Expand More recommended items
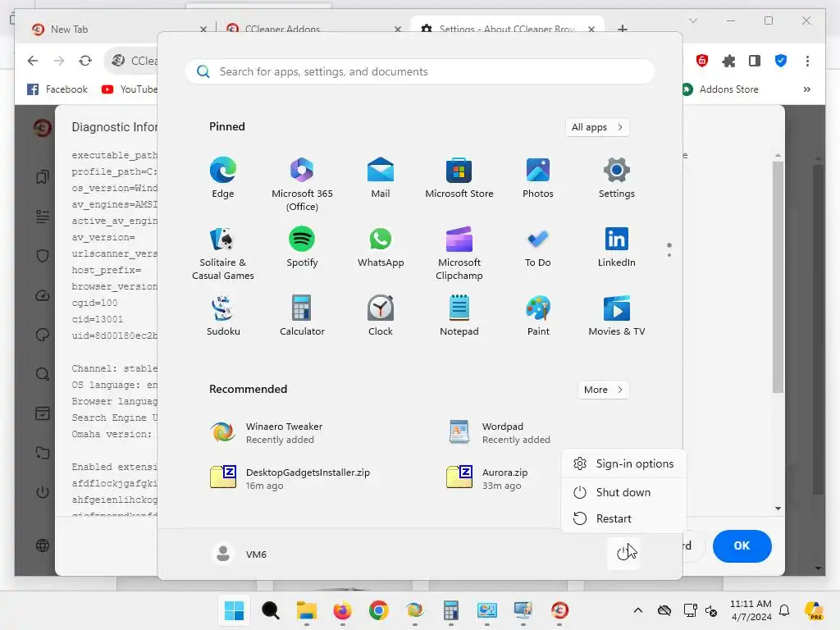Screen dimensions: 840x630 [603, 390]
